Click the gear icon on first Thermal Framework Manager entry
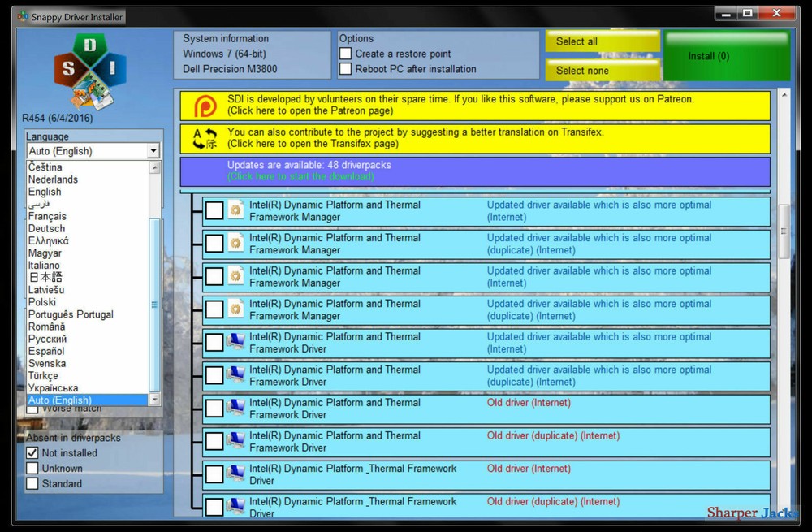 tap(234, 210)
